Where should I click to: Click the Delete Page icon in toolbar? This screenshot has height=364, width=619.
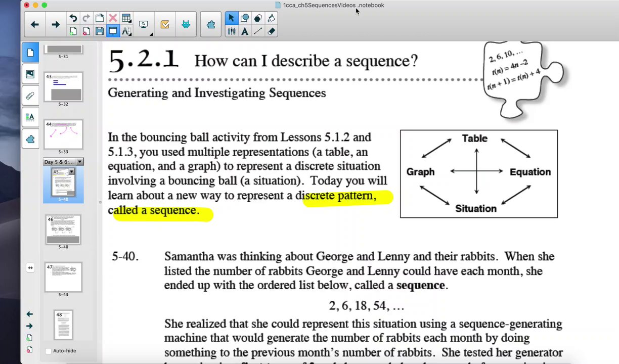pyautogui.click(x=86, y=31)
